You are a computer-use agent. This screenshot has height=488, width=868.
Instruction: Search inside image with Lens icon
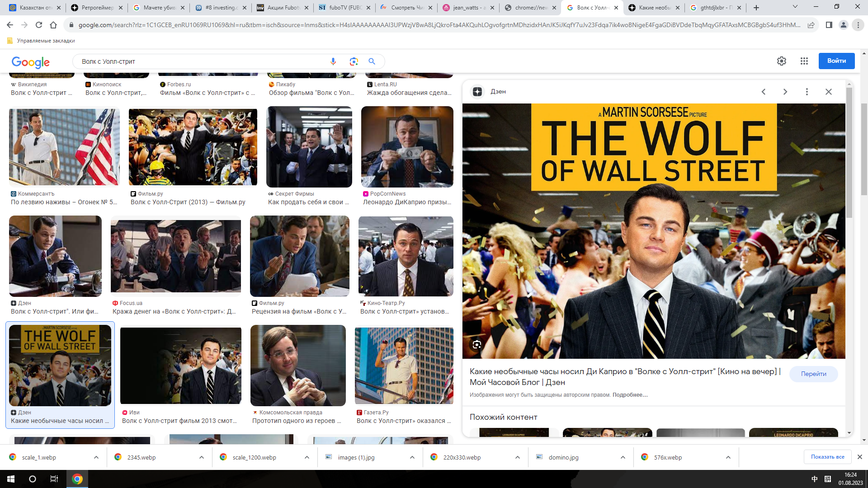coord(477,345)
